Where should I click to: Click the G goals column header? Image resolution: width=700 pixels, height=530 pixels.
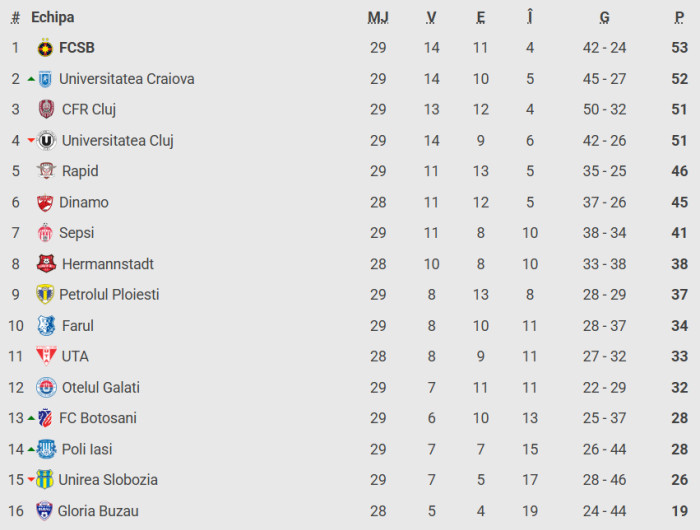604,17
